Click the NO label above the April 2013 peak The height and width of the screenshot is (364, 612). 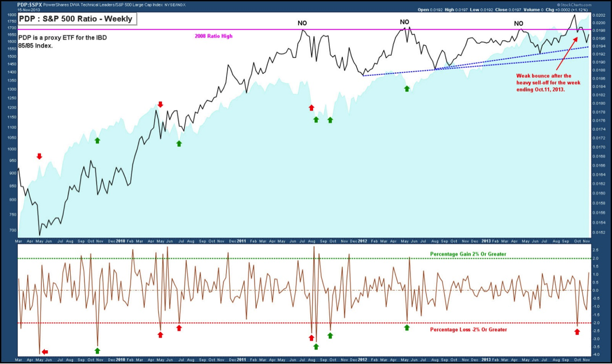[518, 24]
